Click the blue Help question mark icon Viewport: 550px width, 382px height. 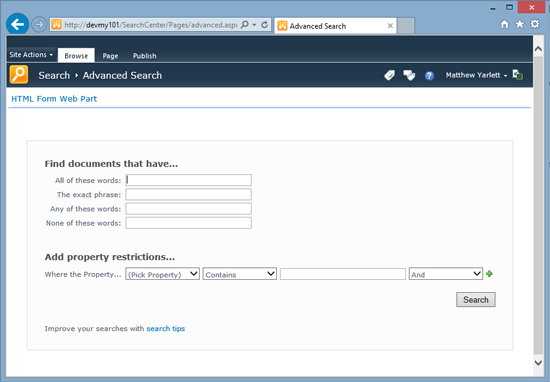[x=429, y=75]
